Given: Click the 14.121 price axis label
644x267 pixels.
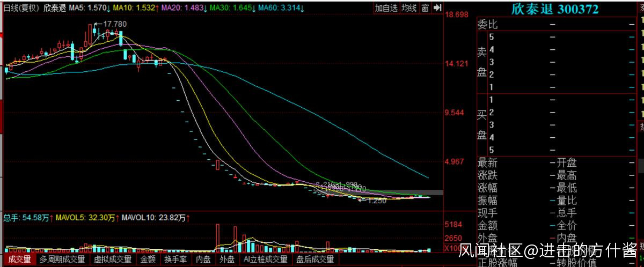Looking at the screenshot, I should pyautogui.click(x=456, y=63).
